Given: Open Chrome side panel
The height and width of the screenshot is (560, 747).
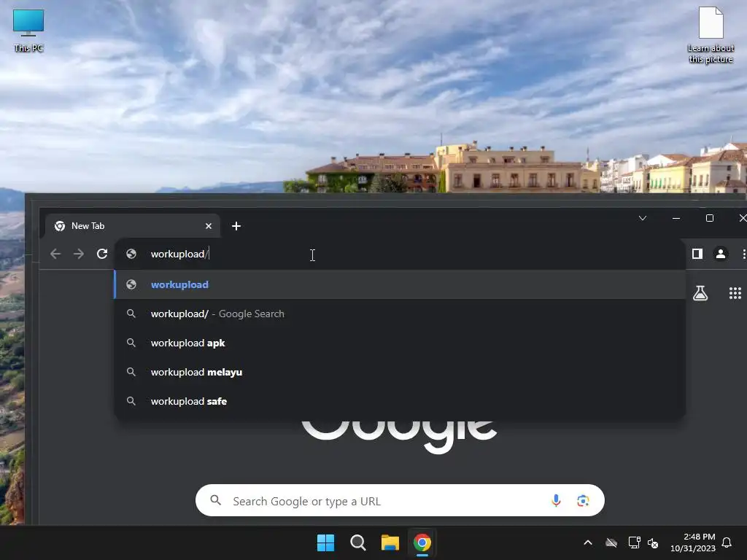Looking at the screenshot, I should [x=697, y=254].
